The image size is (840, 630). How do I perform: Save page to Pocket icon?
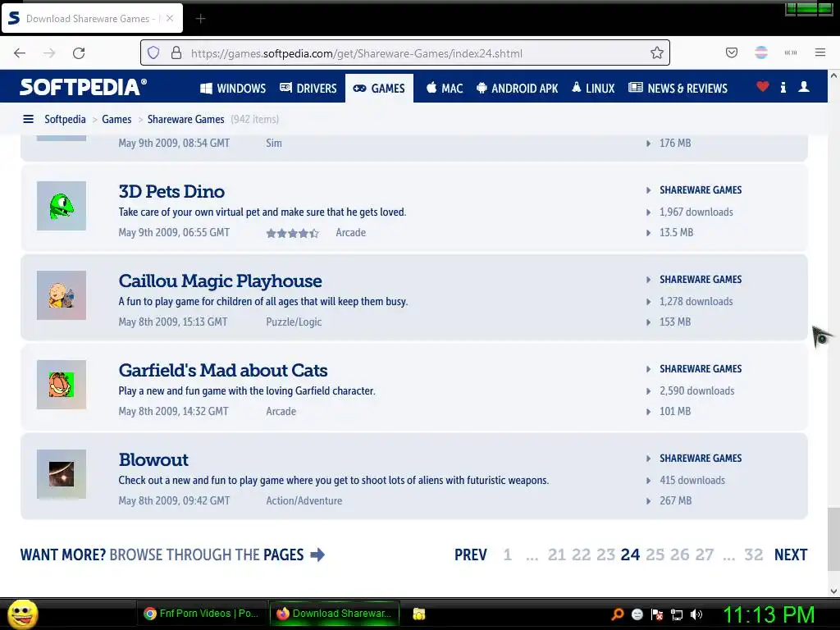pos(731,53)
